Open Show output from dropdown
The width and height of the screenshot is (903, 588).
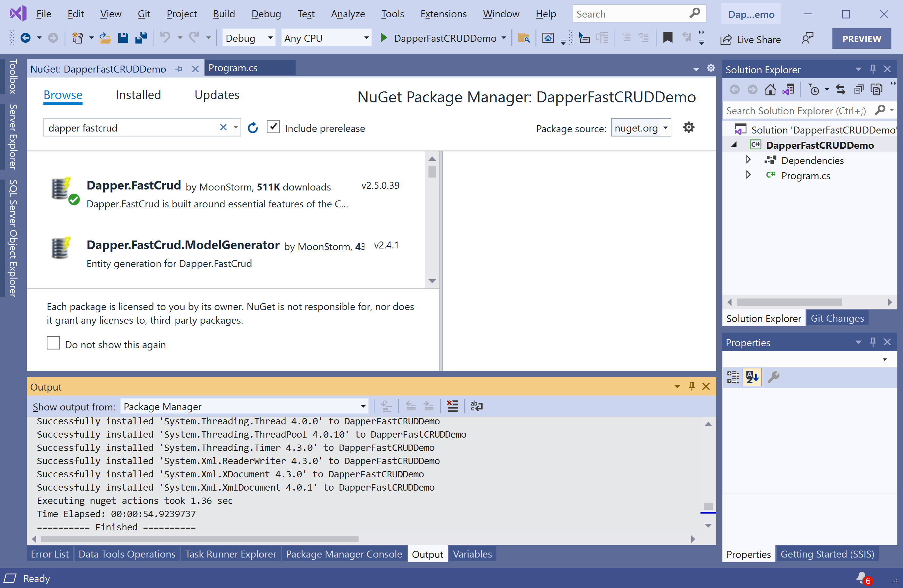[x=245, y=407]
